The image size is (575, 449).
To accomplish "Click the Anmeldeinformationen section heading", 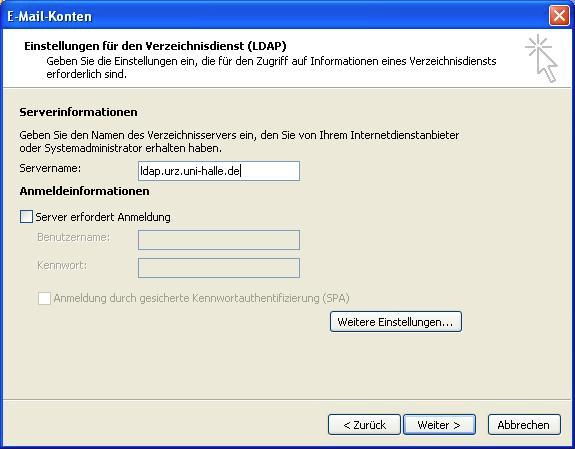I will tap(84, 191).
